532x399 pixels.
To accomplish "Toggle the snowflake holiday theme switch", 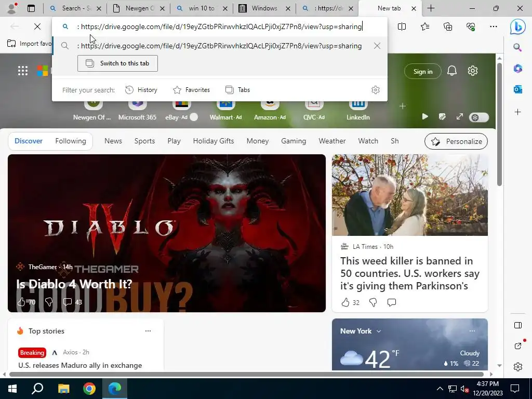I will point(479,117).
